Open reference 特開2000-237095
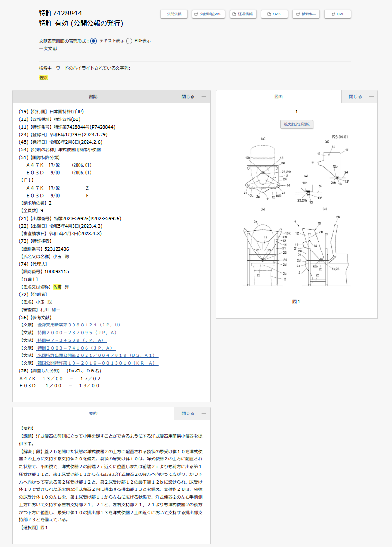 [x=77, y=332]
